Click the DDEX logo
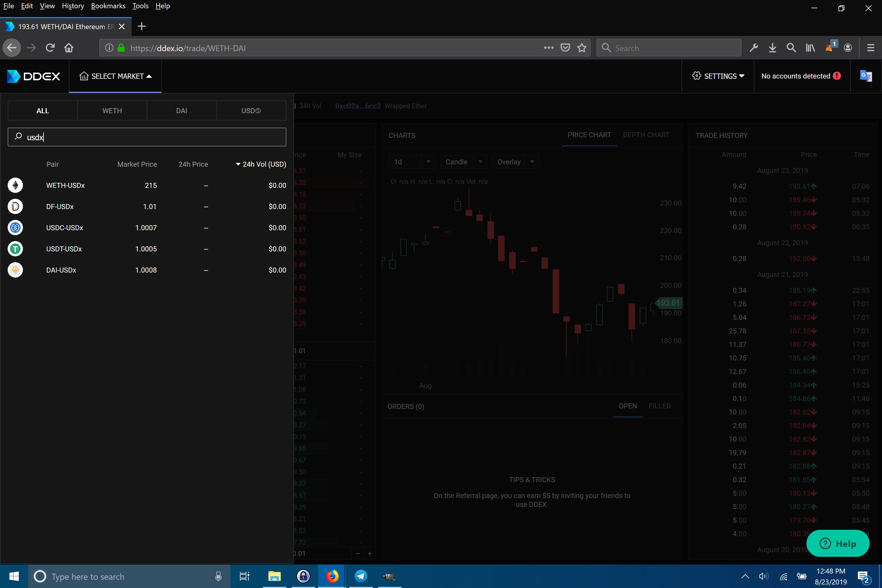Image resolution: width=882 pixels, height=588 pixels. click(34, 76)
